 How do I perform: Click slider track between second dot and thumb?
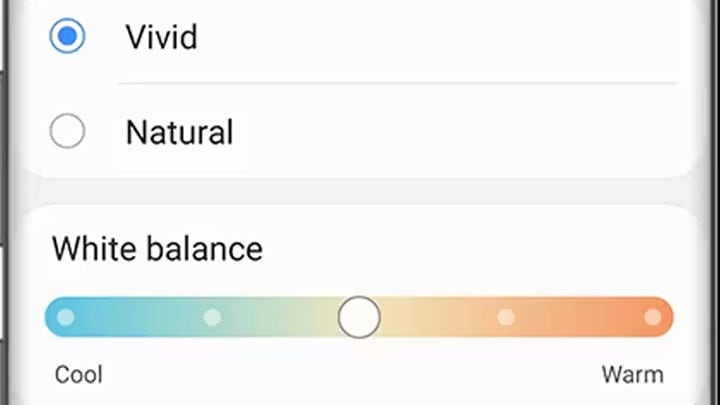280,317
